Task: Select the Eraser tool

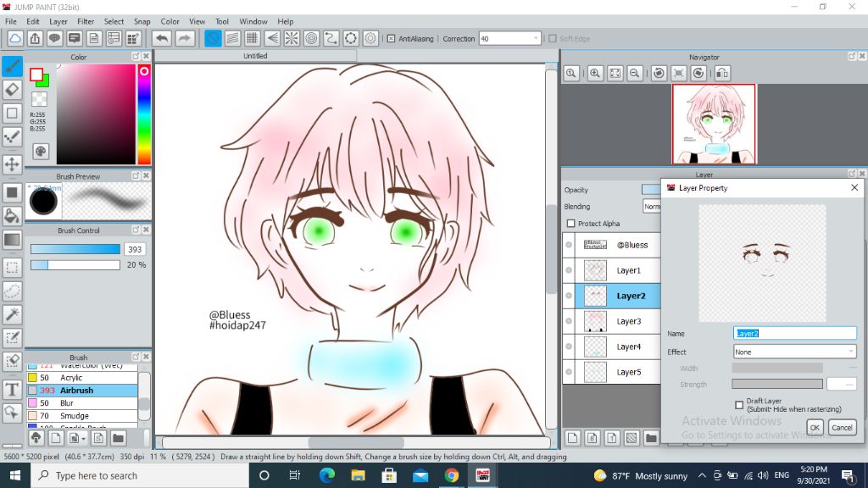Action: pyautogui.click(x=12, y=90)
